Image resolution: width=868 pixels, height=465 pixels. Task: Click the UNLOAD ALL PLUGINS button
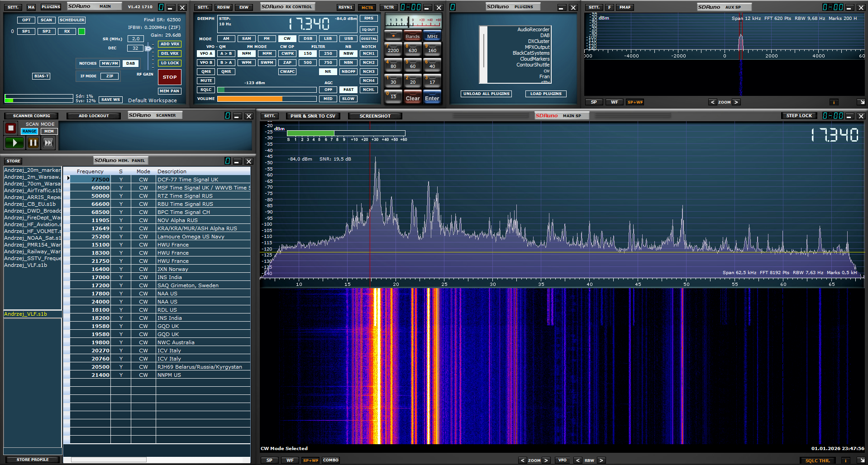[x=486, y=94]
